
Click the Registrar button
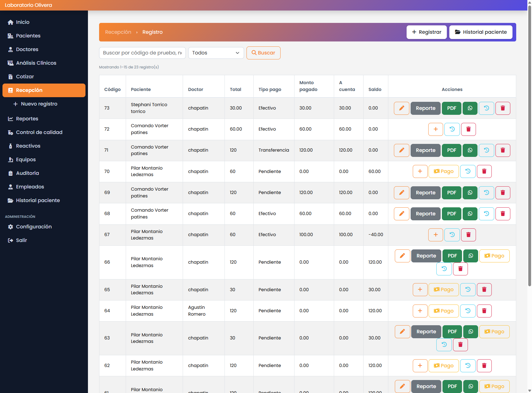coord(426,32)
